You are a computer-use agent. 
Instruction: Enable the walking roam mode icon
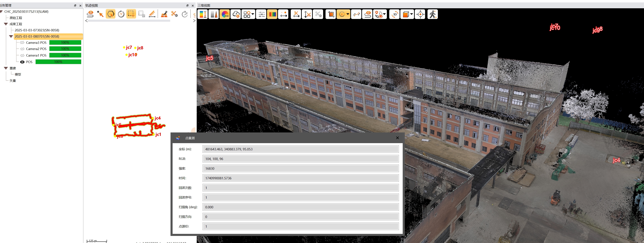(433, 14)
